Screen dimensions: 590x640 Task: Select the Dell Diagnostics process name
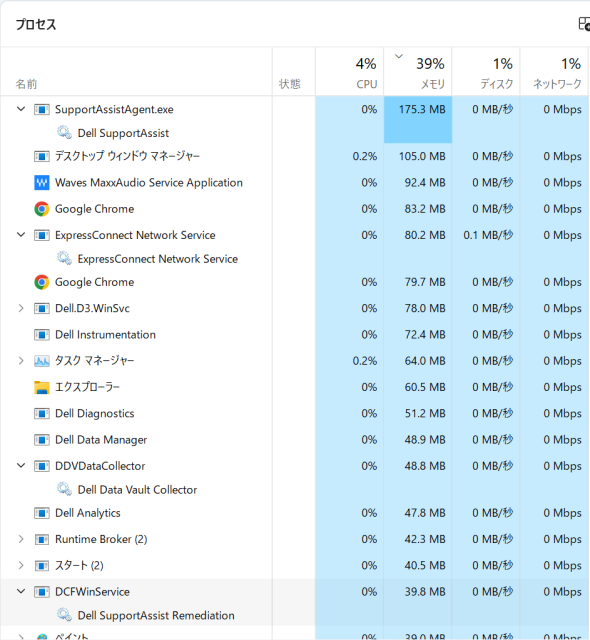[95, 413]
